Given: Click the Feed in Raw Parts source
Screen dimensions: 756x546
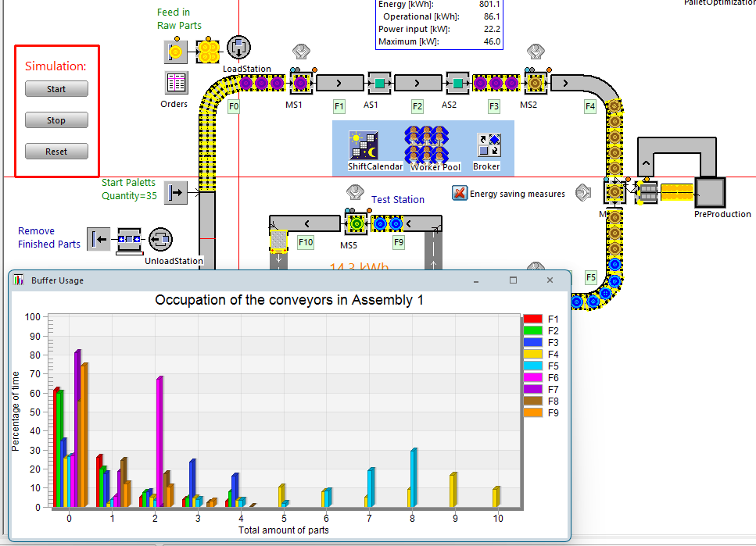Looking at the screenshot, I should tap(175, 52).
